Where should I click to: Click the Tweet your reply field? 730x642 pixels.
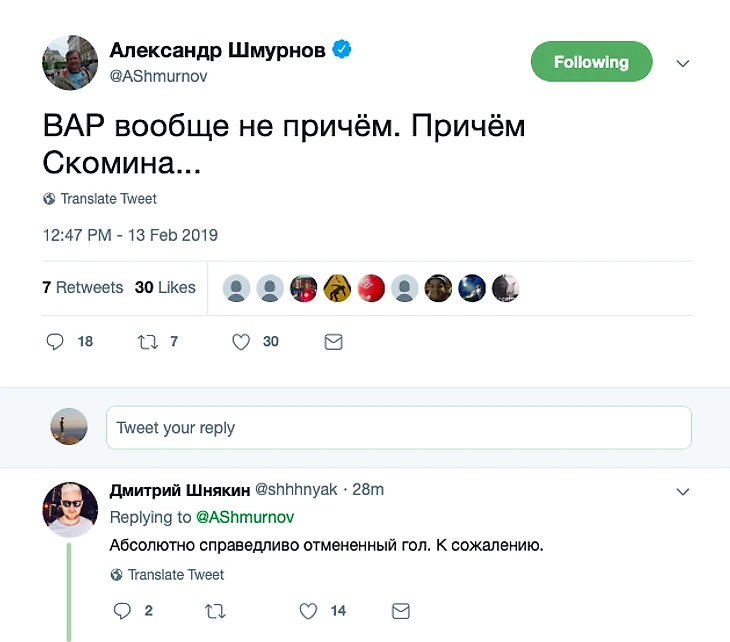coord(398,427)
